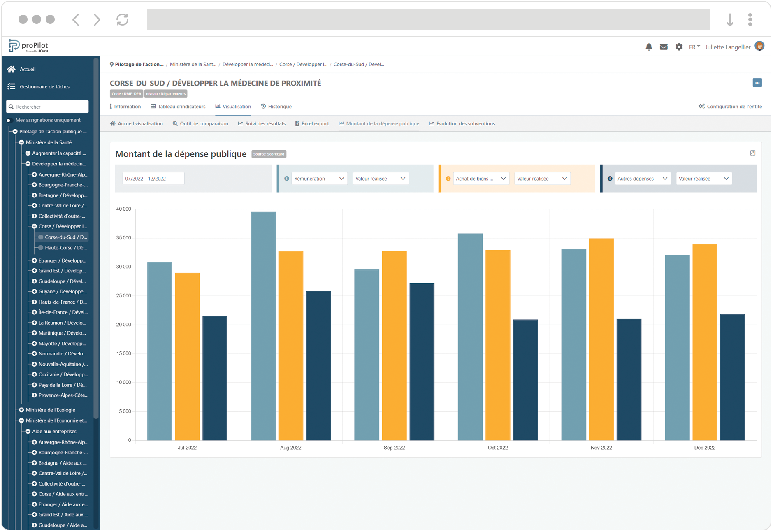The height and width of the screenshot is (532, 773).
Task: Click the notifications bell icon
Action: click(649, 47)
